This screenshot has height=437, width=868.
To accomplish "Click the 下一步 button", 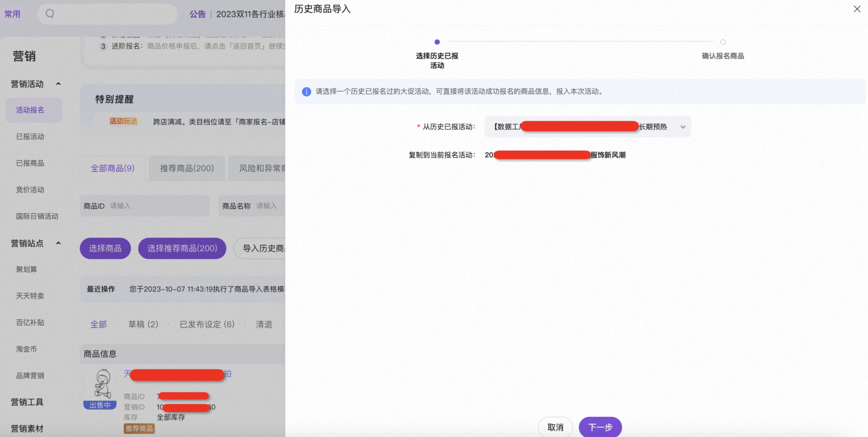I will [600, 427].
